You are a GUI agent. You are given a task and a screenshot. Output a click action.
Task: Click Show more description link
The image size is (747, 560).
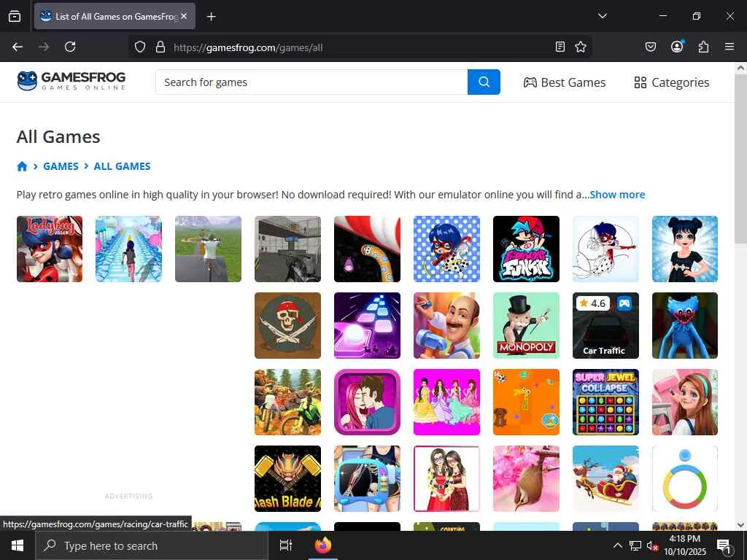click(617, 195)
